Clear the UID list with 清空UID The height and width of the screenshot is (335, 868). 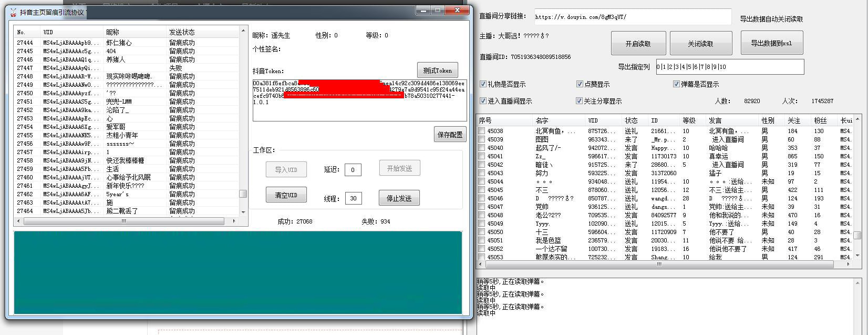(286, 195)
